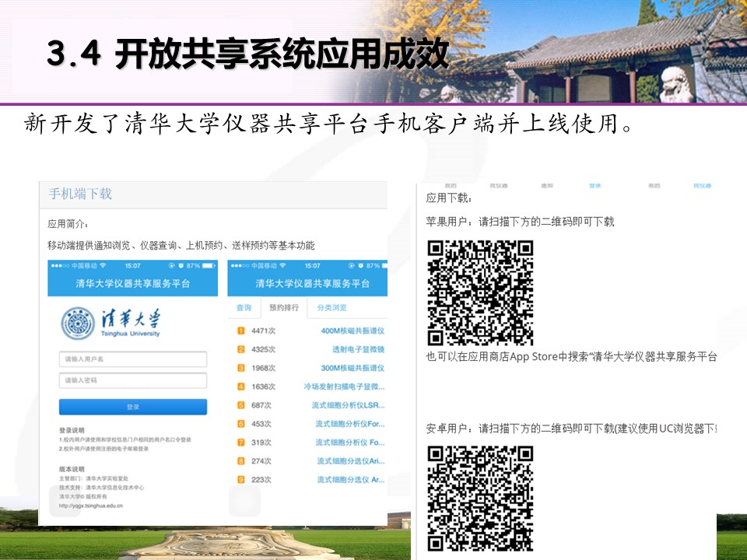747x560 pixels.
Task: Click the 请输入用户名 username field
Action: coord(133,359)
